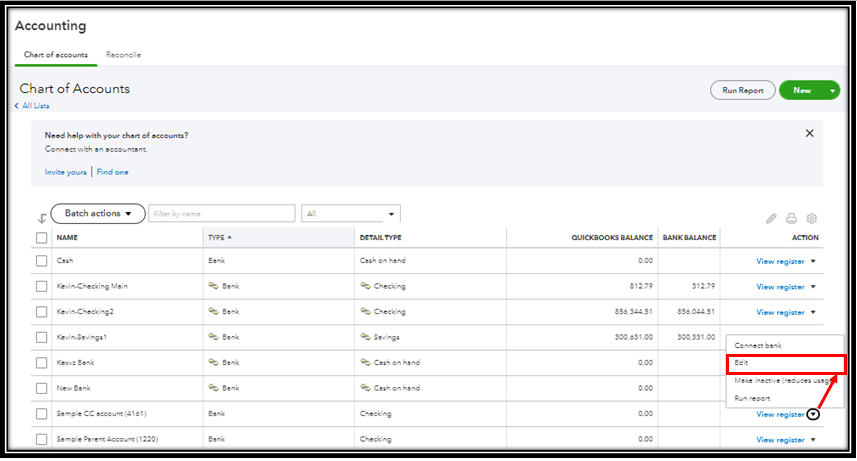Sort table by TYPE column header
This screenshot has height=461, width=857.
(219, 237)
